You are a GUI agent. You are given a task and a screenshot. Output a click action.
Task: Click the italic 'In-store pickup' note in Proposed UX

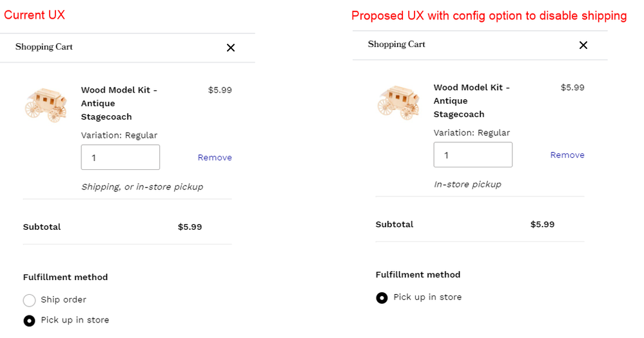(x=467, y=184)
